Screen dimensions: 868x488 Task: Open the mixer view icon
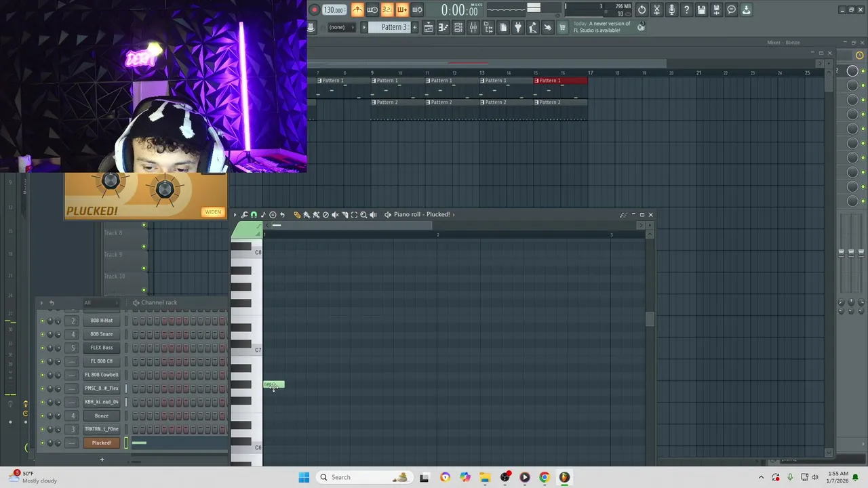click(473, 27)
